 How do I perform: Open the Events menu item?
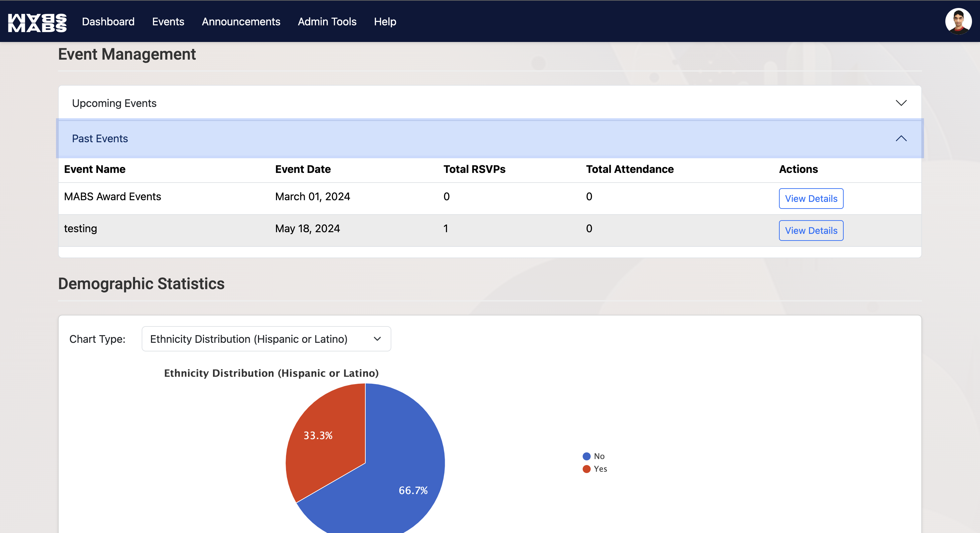click(x=168, y=22)
